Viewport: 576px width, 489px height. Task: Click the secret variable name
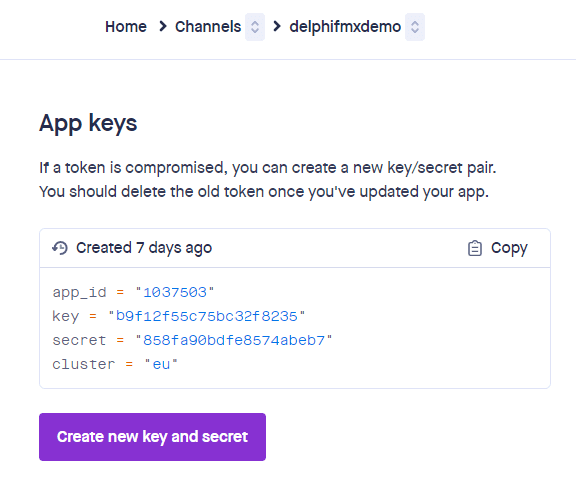[79, 341]
